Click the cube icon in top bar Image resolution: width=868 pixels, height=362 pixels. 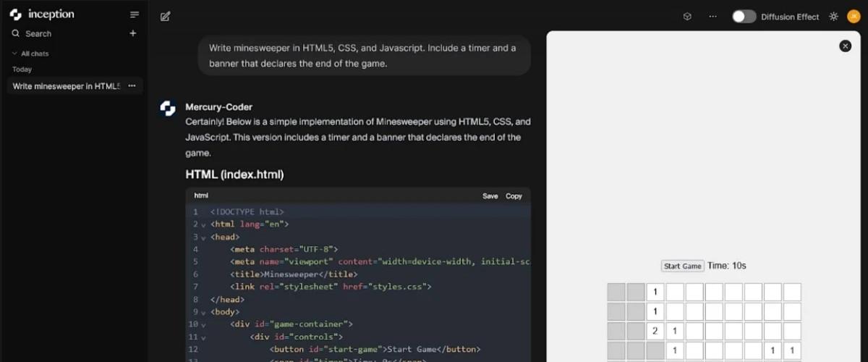click(687, 17)
